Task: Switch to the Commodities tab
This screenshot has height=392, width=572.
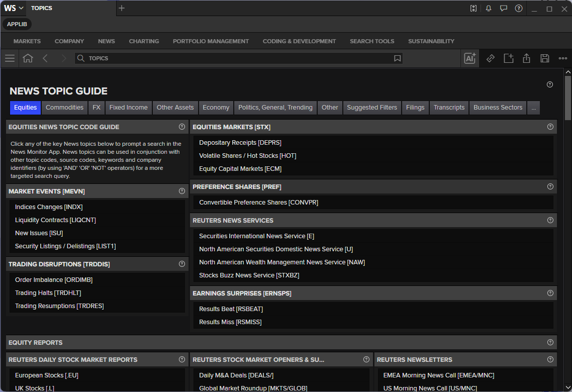Action: pyautogui.click(x=64, y=108)
